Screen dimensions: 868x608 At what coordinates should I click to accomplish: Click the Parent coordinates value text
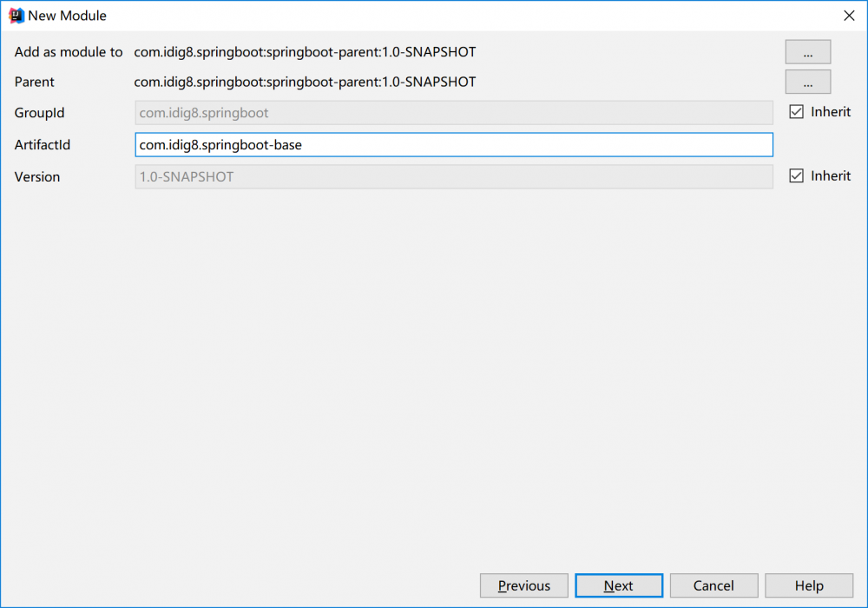click(x=305, y=82)
